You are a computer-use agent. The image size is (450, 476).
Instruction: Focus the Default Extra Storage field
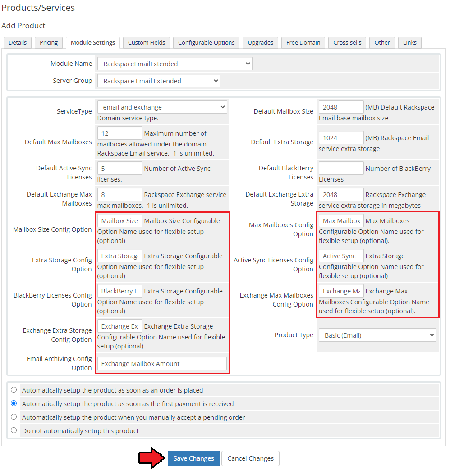click(x=341, y=138)
